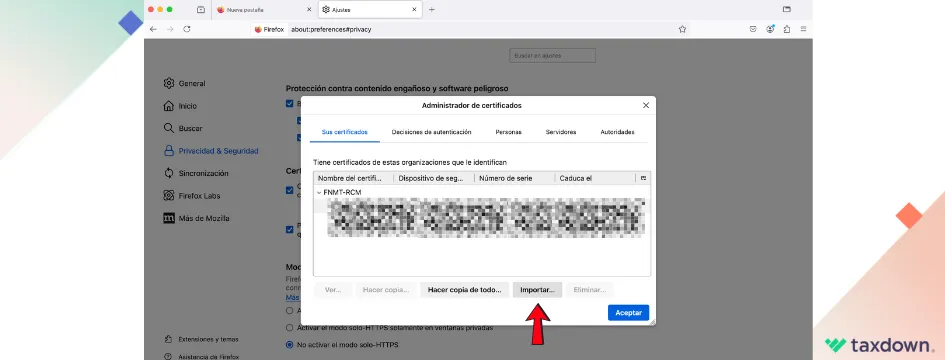Click the Hacer copia... button

(x=386, y=290)
